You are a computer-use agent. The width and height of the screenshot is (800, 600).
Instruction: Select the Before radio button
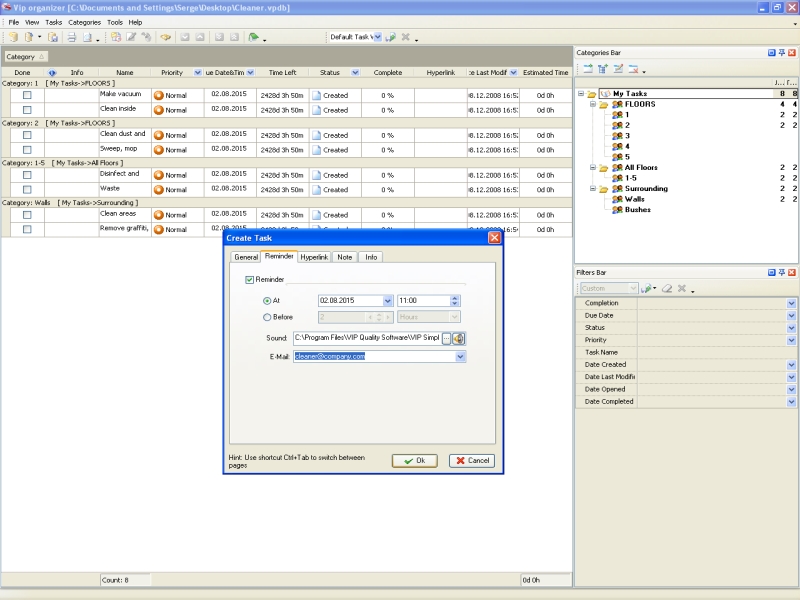click(266, 317)
